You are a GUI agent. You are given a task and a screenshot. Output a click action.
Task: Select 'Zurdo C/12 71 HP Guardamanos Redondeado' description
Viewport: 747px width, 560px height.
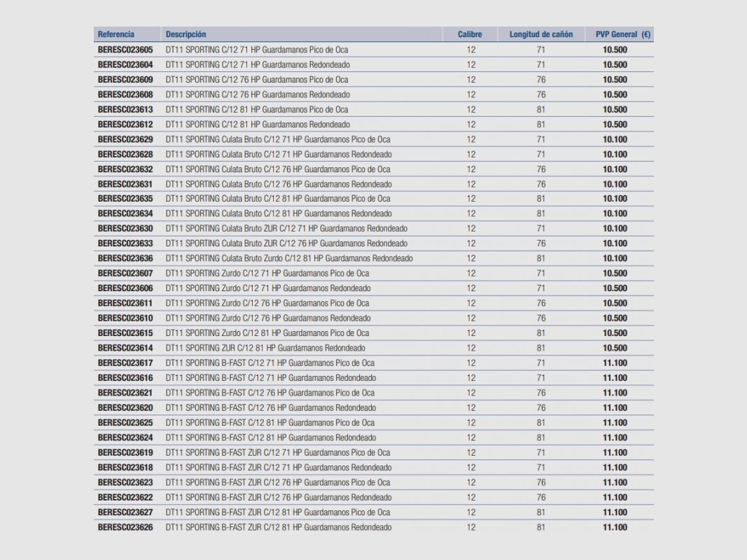[x=268, y=288]
